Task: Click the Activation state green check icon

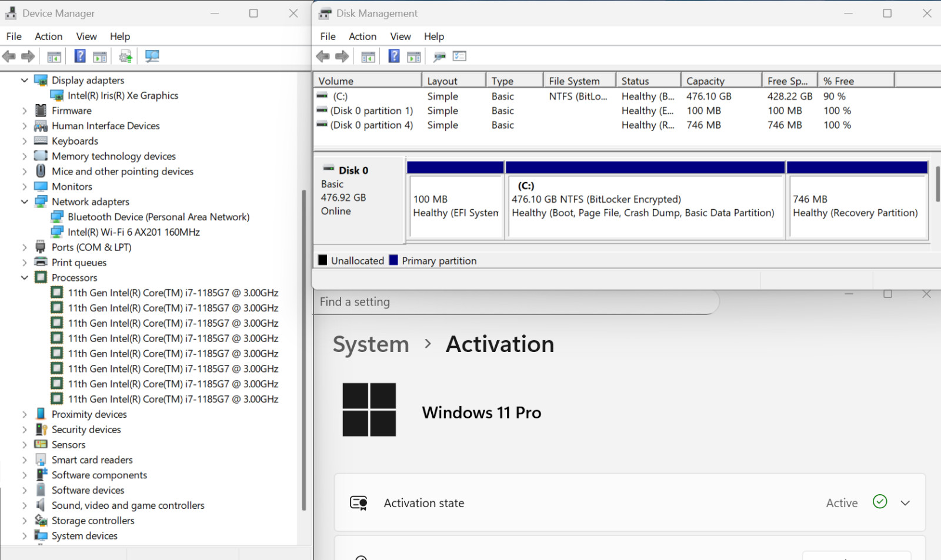Action: point(880,501)
